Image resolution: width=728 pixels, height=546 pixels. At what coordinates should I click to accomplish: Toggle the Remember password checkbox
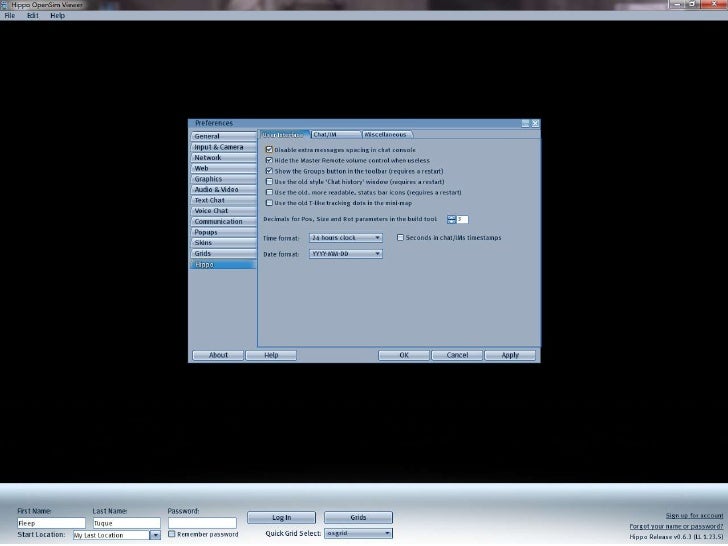click(171, 534)
